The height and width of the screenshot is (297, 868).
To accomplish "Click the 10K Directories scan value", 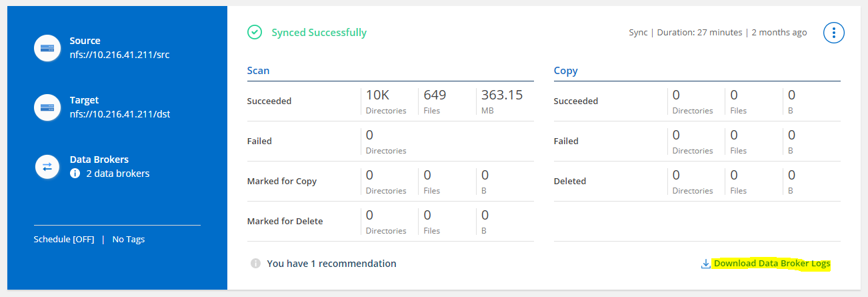I will [377, 95].
